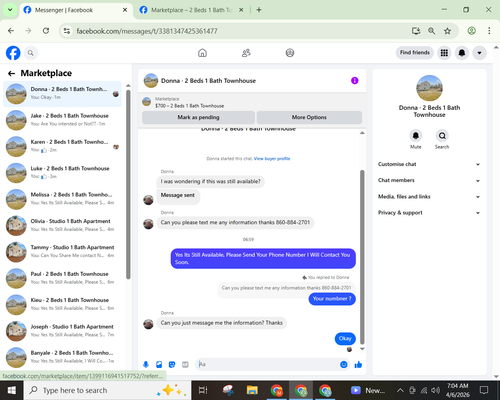
Task: Switch to the Messenger | Facebook tab
Action: [x=76, y=10]
